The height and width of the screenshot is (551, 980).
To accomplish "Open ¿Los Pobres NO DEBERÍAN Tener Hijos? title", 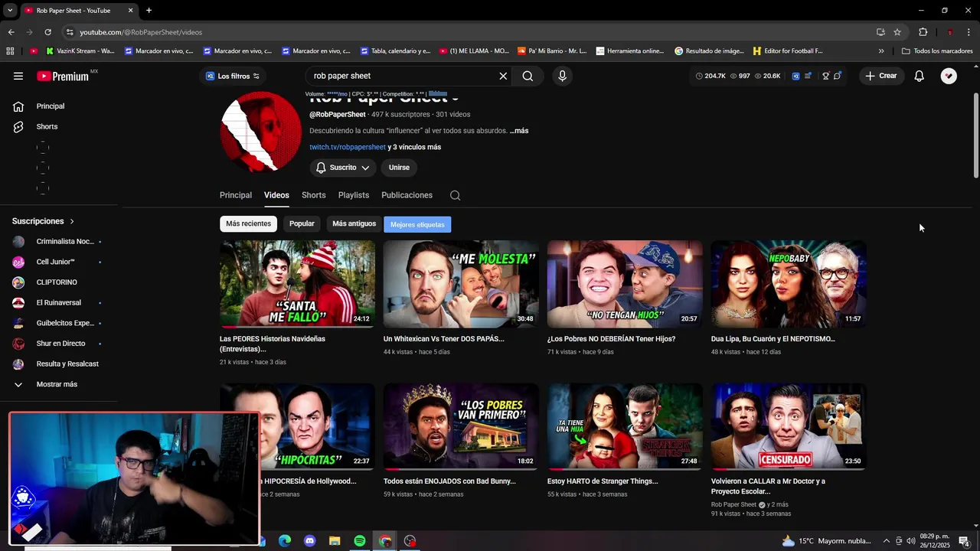I will 611,339.
